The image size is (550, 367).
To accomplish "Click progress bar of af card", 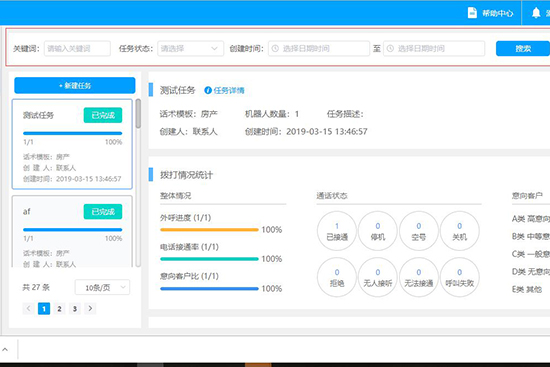I will tap(73, 230).
